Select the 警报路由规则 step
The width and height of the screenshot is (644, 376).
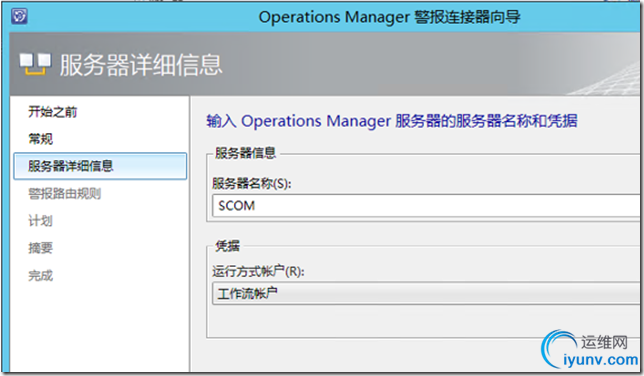(64, 193)
